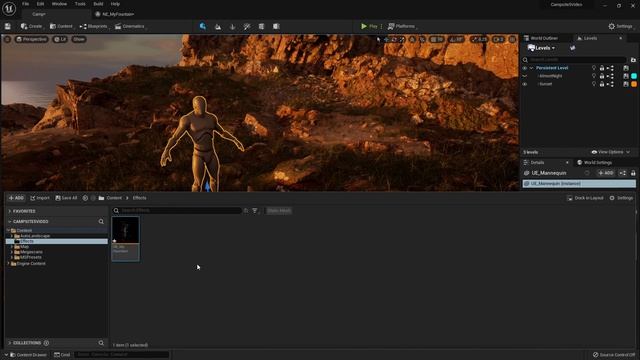
Task: Maximize or restore viewport layout icon
Action: 512,40
